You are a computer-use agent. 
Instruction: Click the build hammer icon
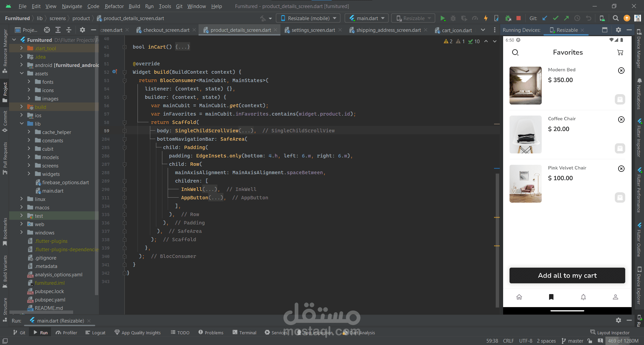(263, 18)
